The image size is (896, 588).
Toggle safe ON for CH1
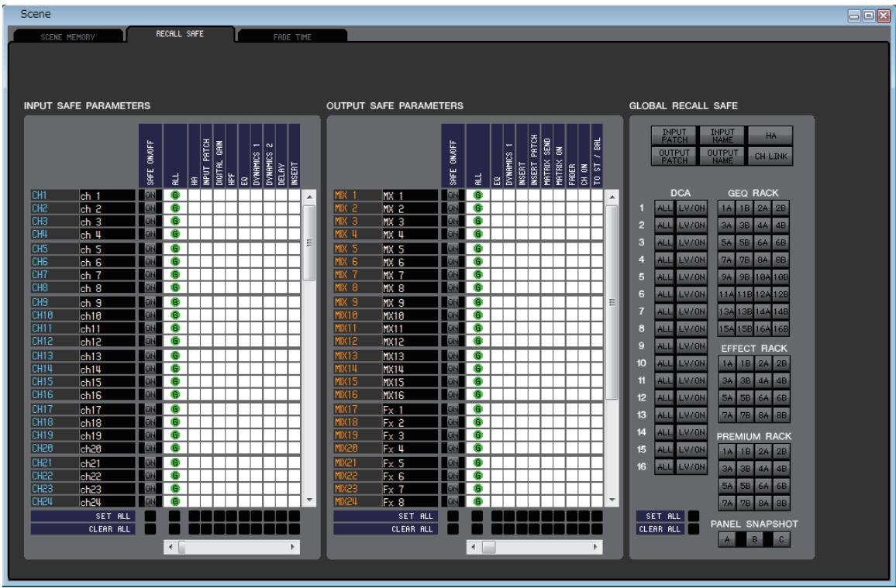click(150, 195)
